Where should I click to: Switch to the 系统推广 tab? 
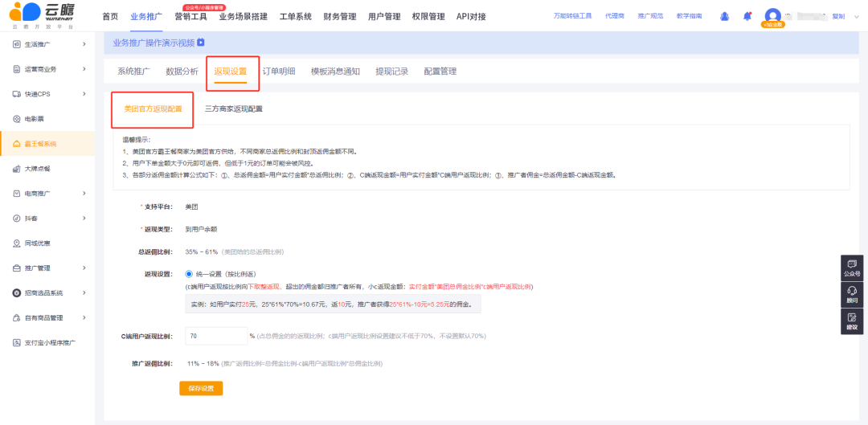pos(134,72)
